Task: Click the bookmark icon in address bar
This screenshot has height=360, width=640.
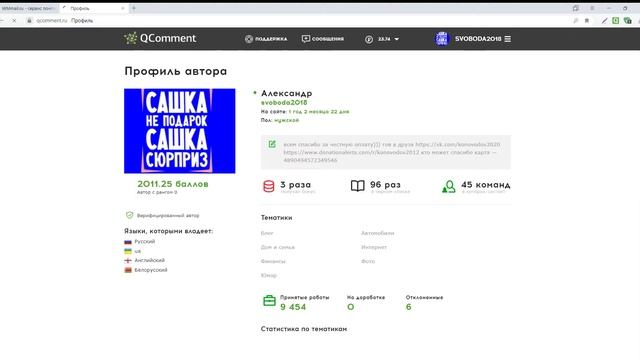Action: [587, 20]
